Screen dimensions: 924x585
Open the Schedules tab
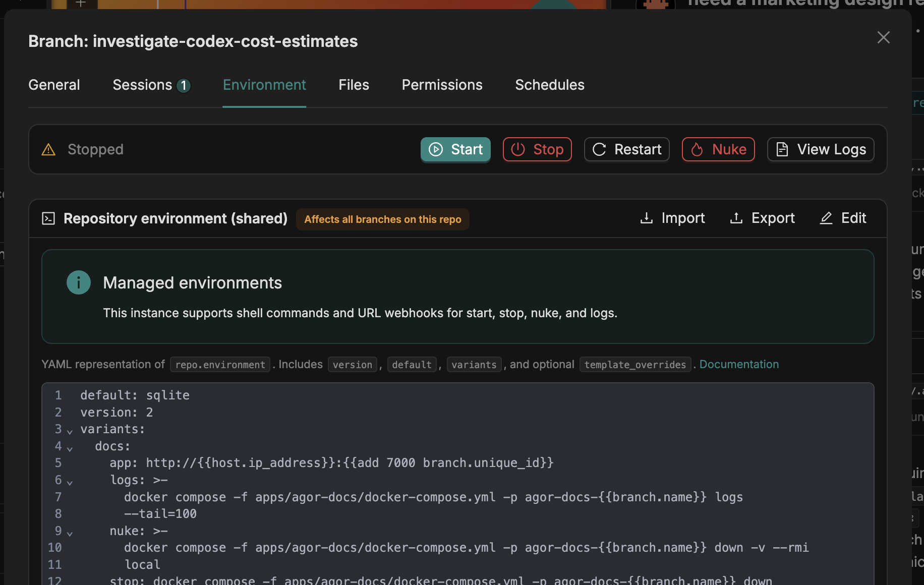pos(550,85)
